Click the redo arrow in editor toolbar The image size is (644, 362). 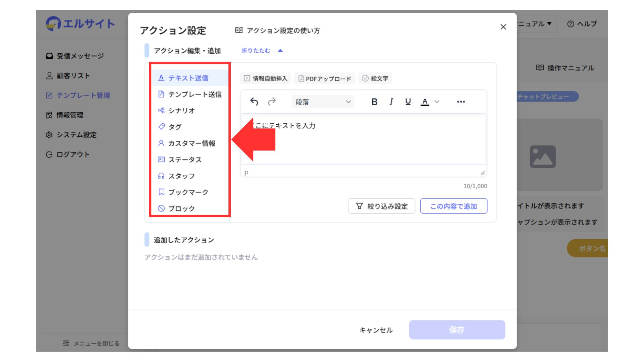point(272,102)
